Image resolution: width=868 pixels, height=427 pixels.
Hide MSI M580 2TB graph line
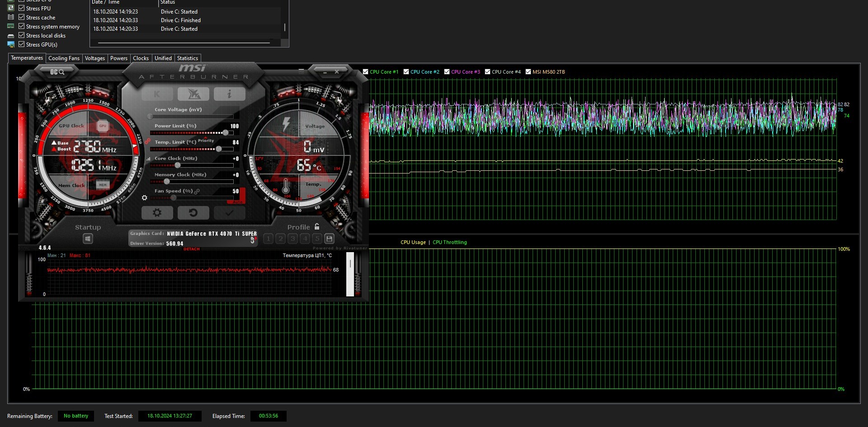528,71
